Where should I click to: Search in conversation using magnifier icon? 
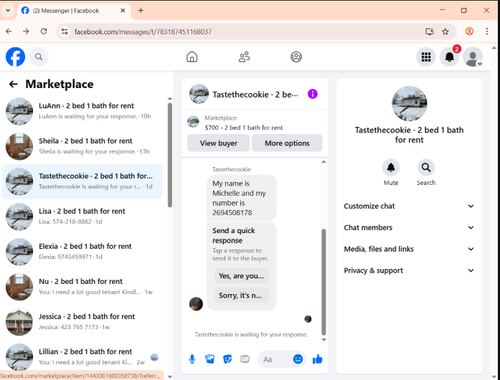pyautogui.click(x=426, y=167)
